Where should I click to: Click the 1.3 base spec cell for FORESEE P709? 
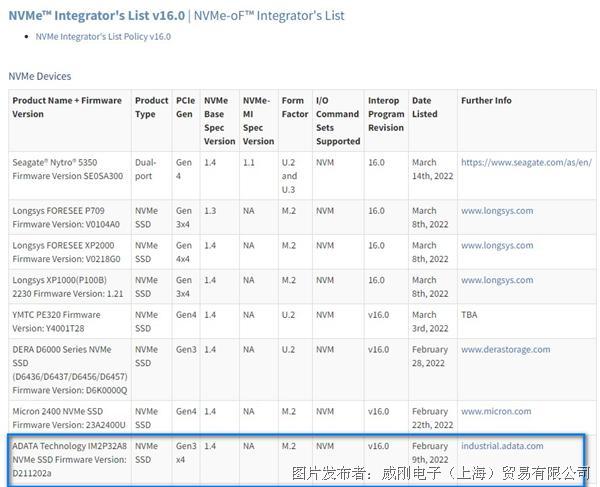coord(220,217)
